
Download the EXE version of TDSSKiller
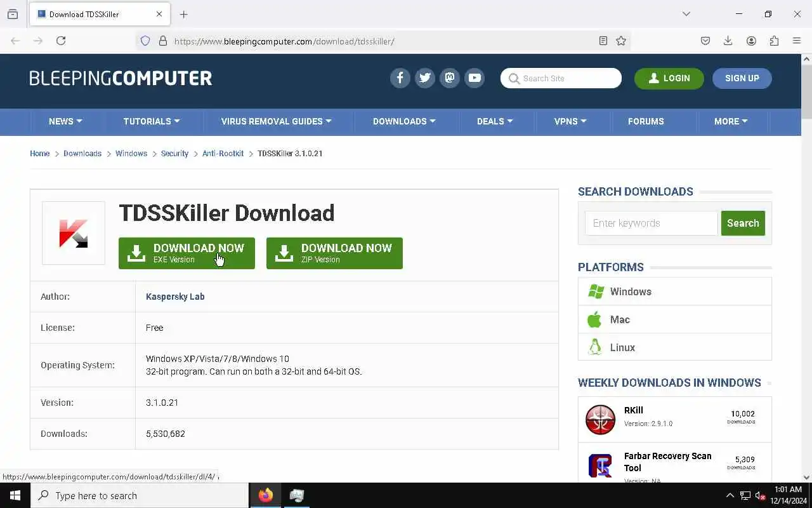pos(187,253)
